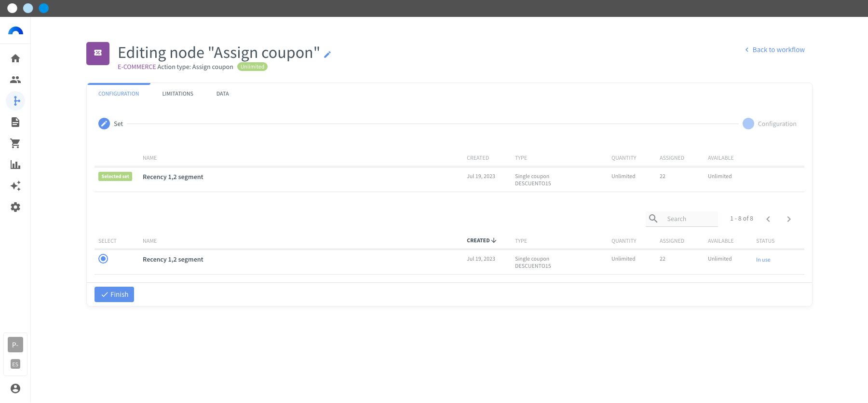Click the ES language badge
Image resolution: width=868 pixels, height=403 pixels.
(15, 364)
